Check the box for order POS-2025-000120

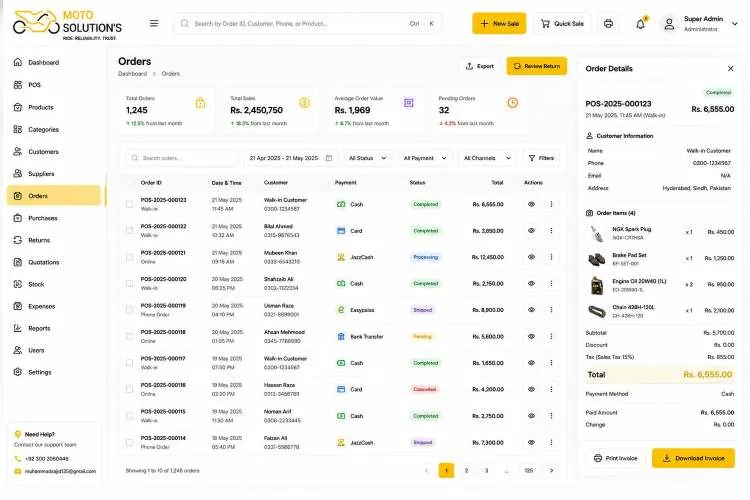[129, 283]
